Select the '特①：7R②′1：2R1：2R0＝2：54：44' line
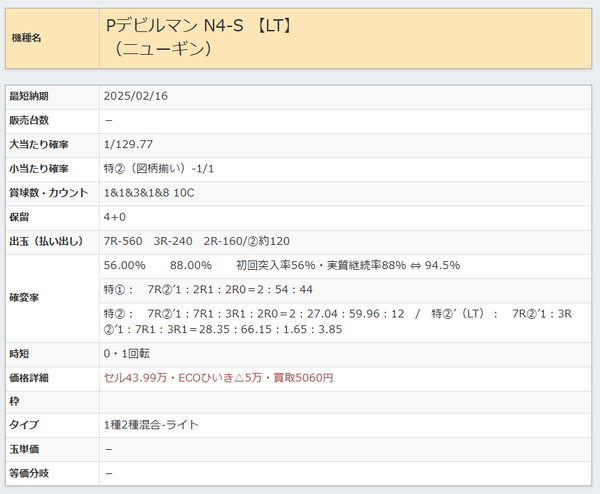The width and height of the screenshot is (600, 494). (x=208, y=290)
